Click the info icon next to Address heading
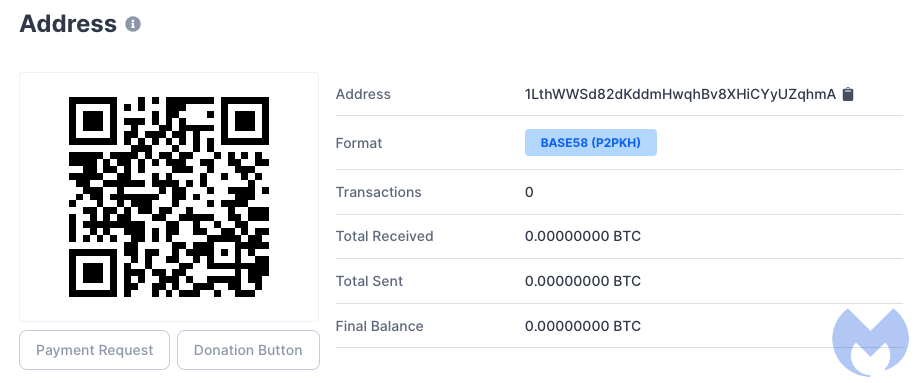The image size is (922, 383). click(x=133, y=24)
